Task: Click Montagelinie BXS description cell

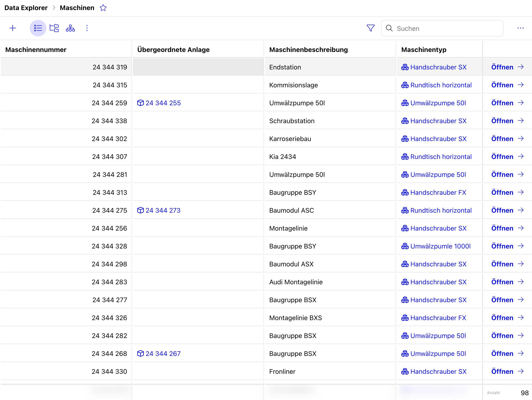Action: pos(330,318)
